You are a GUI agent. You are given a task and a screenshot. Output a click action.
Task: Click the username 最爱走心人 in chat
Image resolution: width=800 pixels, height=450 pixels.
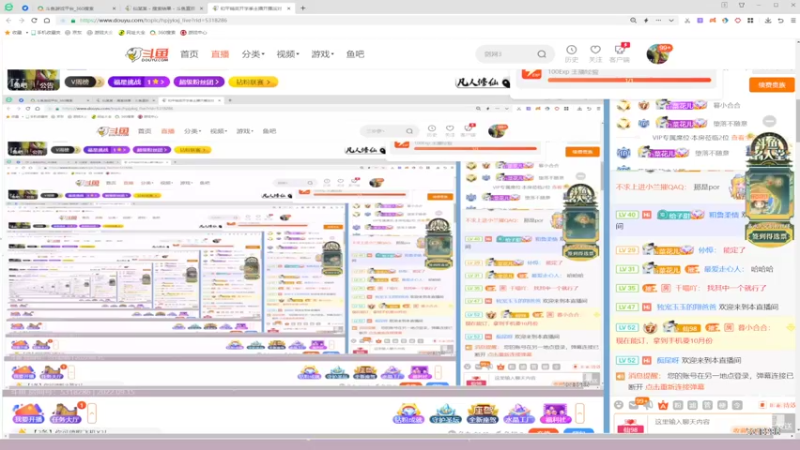[723, 269]
